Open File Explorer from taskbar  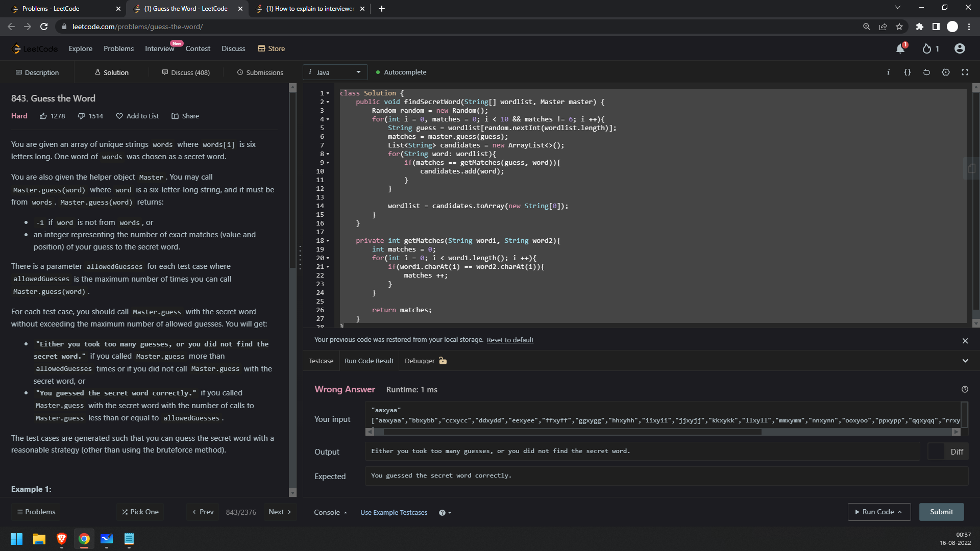(39, 539)
